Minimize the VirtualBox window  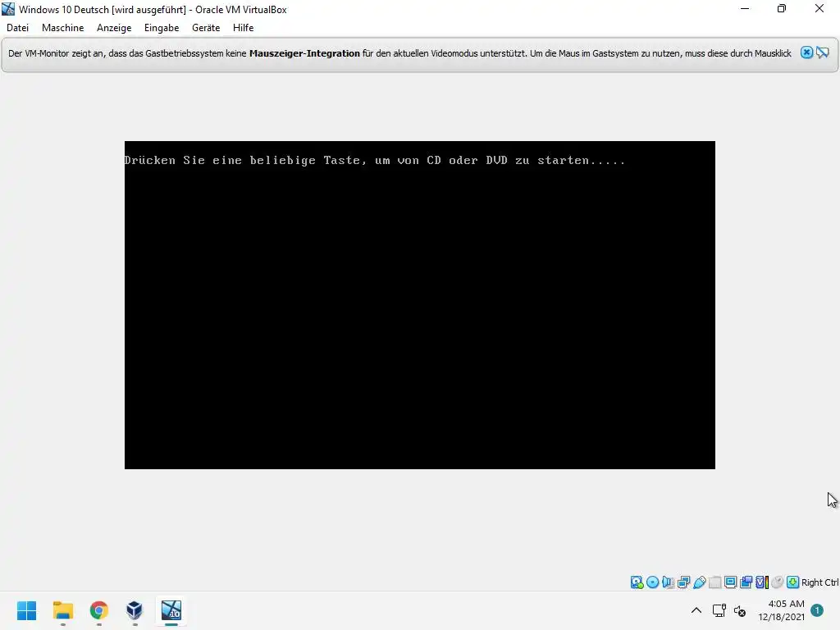click(745, 9)
